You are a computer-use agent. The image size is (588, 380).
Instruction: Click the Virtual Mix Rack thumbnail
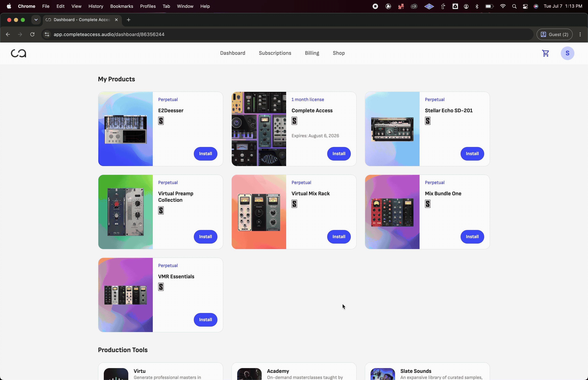coord(259,212)
